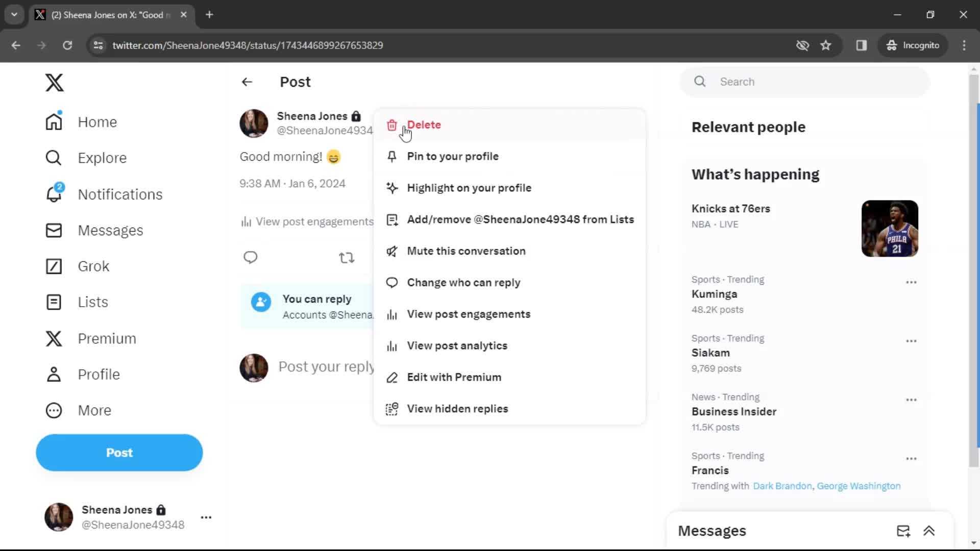This screenshot has height=551, width=980.
Task: Select Mute this conversation option
Action: [467, 251]
